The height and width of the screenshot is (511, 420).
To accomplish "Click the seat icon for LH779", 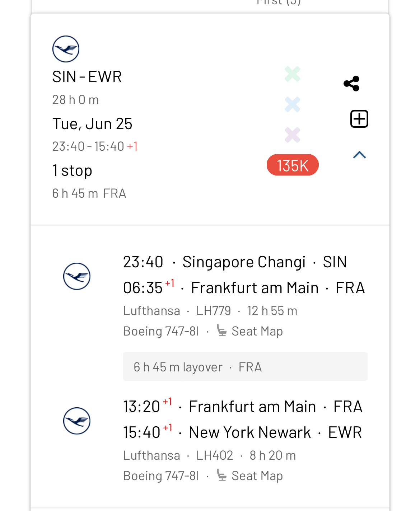I will coord(222,330).
